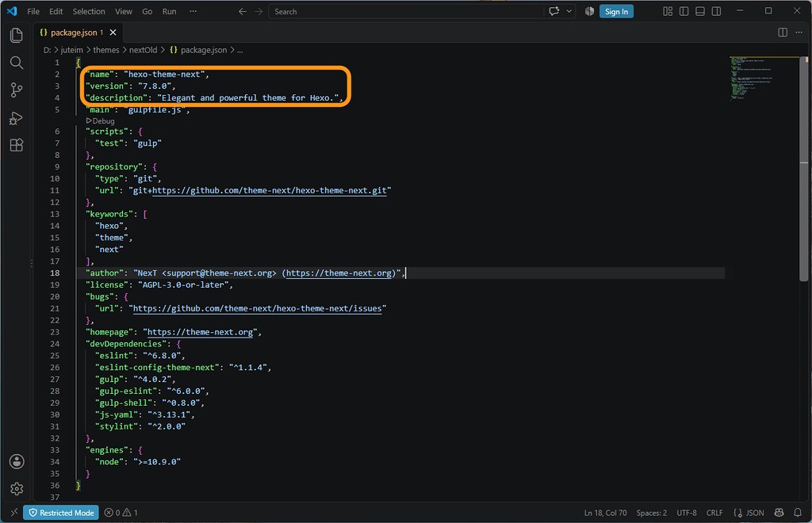Go forward with the right arrow

pyautogui.click(x=259, y=11)
